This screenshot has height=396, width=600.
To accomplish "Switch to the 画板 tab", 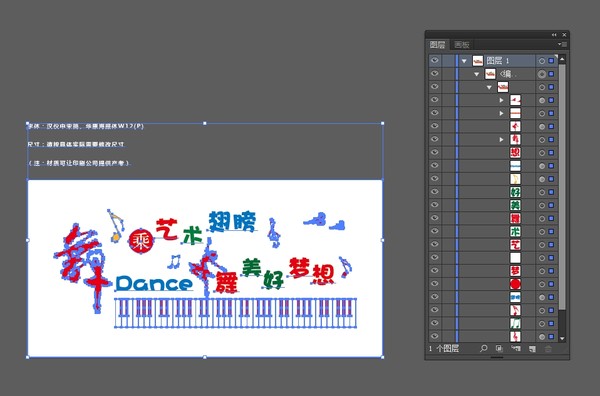I will click(x=461, y=45).
